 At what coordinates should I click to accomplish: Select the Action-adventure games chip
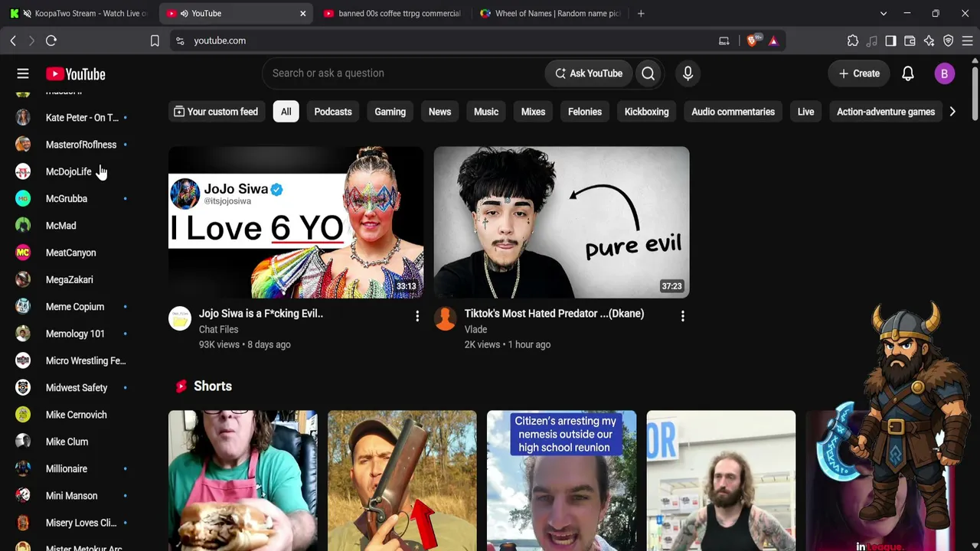pos(886,112)
